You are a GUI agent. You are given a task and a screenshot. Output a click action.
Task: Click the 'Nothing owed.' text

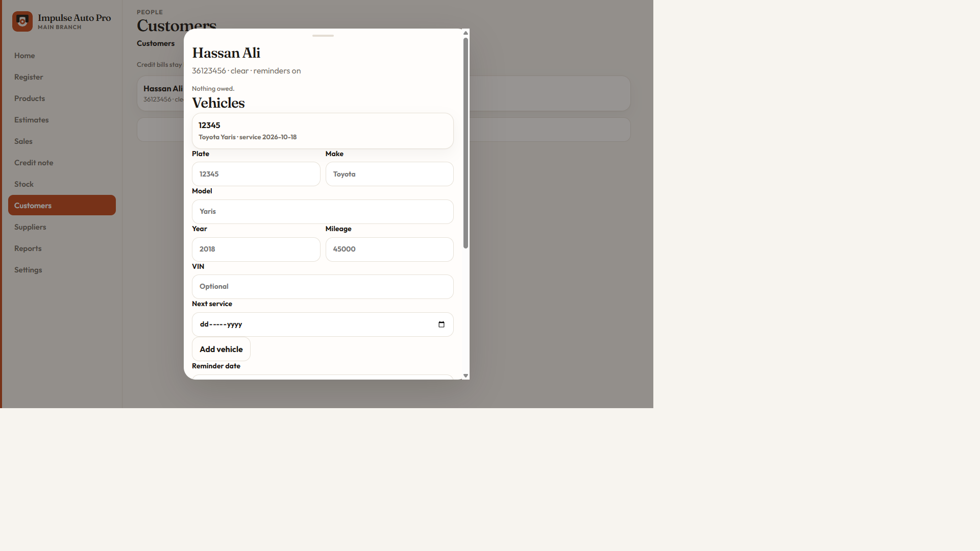(213, 89)
